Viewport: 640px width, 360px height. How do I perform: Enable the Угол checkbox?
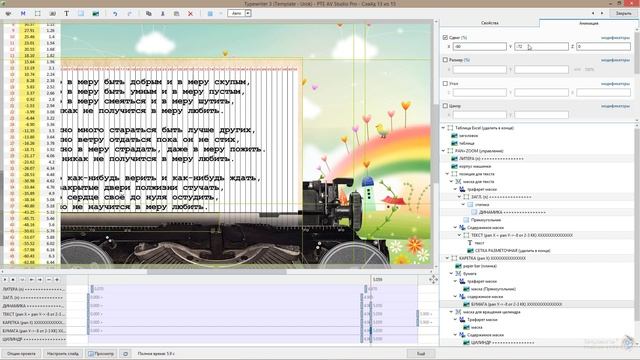[445, 83]
